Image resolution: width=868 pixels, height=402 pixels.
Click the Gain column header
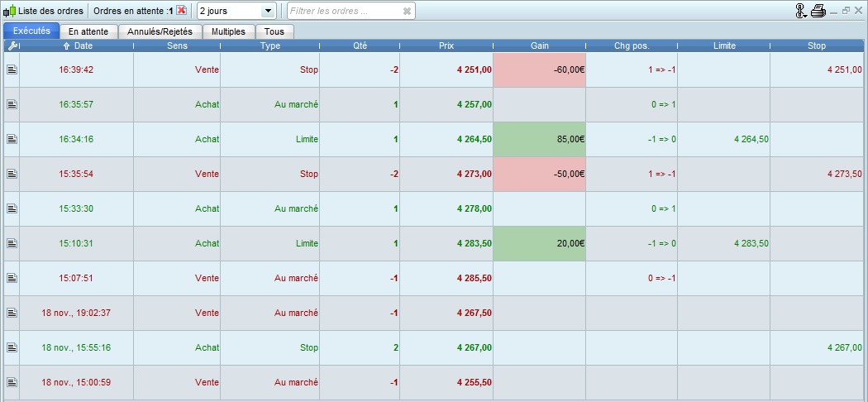(539, 45)
